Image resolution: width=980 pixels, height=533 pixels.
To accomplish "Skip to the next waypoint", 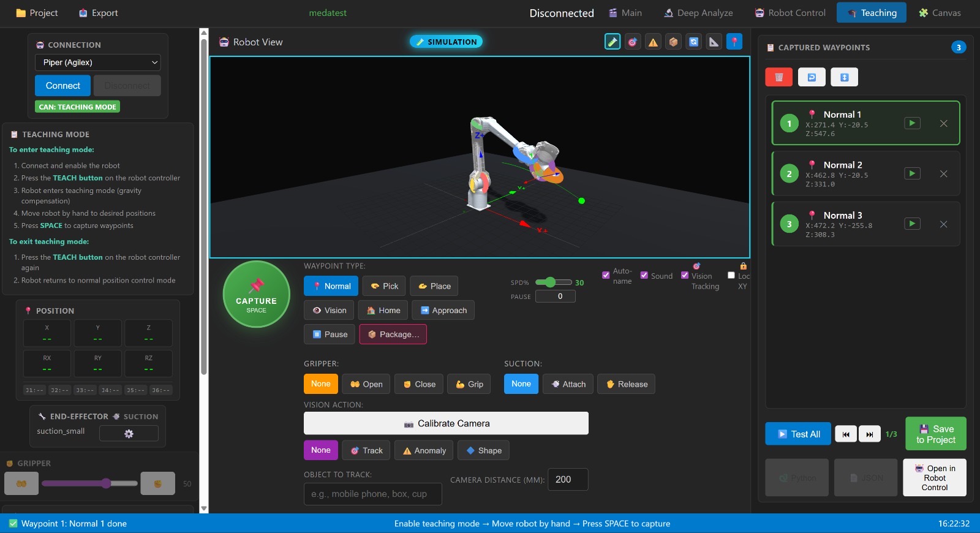I will pos(869,434).
